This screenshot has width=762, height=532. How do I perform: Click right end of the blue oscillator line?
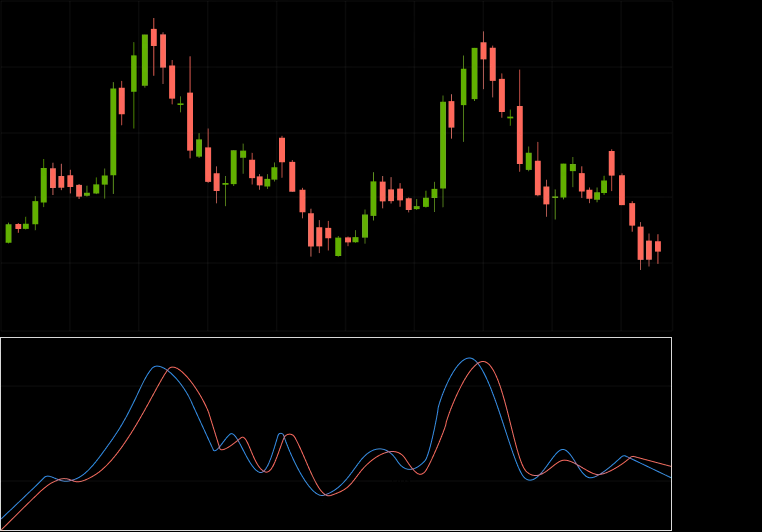[x=670, y=478]
